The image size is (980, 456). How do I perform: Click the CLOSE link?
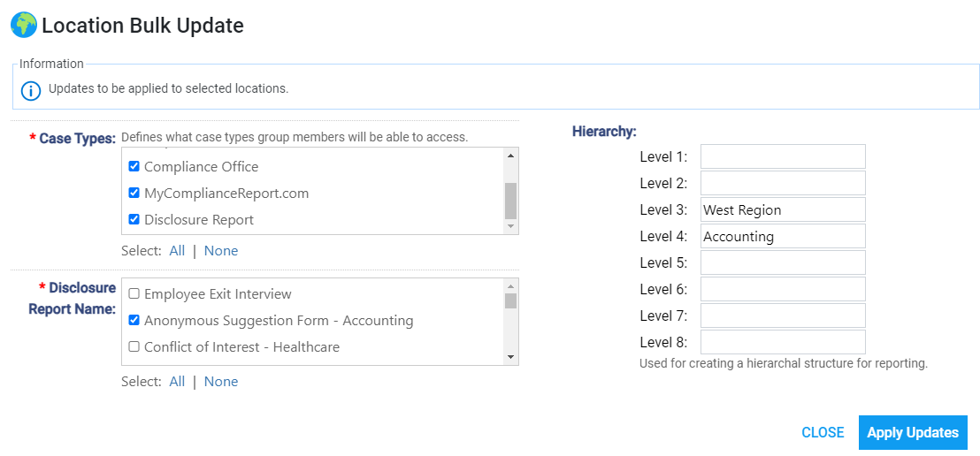[x=823, y=432]
